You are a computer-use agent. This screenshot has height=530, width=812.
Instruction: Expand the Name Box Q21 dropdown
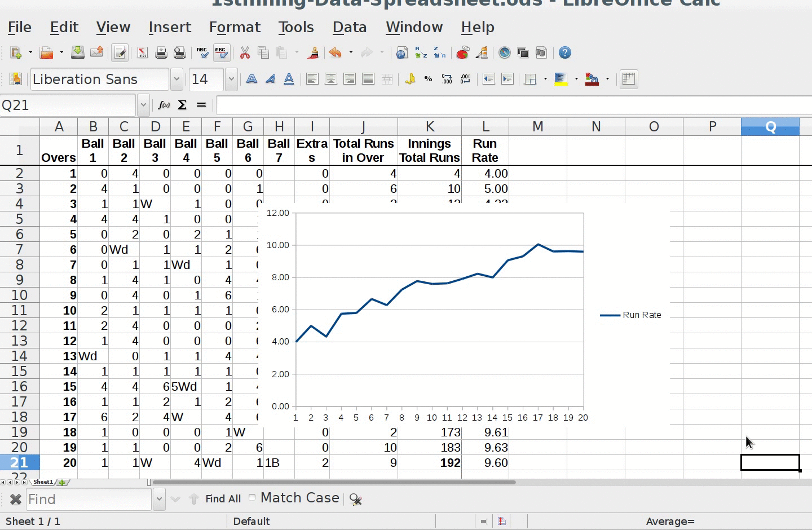143,105
